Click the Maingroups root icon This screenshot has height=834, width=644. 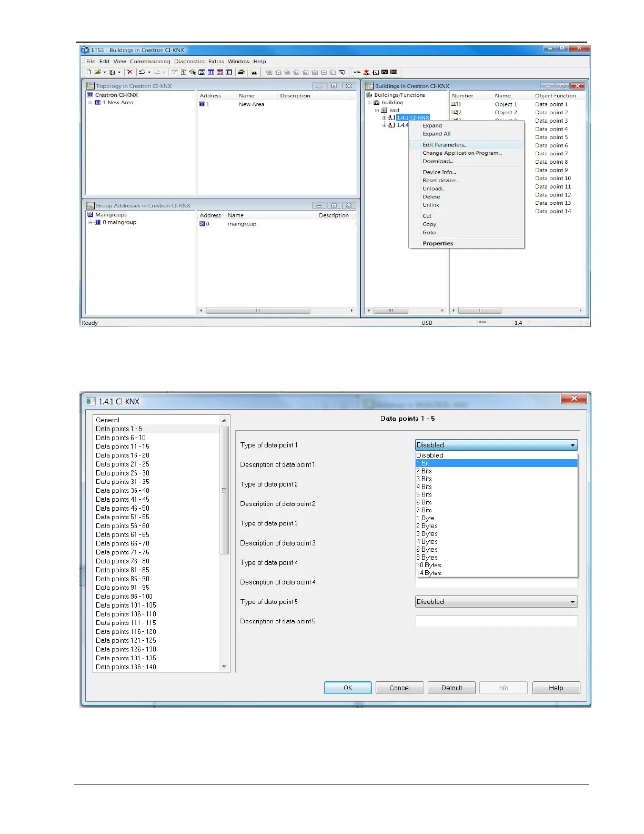click(90, 215)
